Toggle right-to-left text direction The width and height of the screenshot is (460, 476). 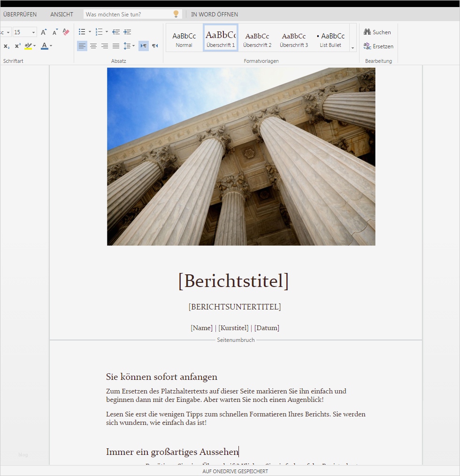[x=155, y=46]
